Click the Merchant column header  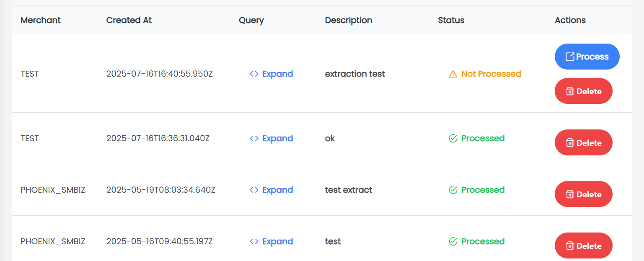pos(40,20)
